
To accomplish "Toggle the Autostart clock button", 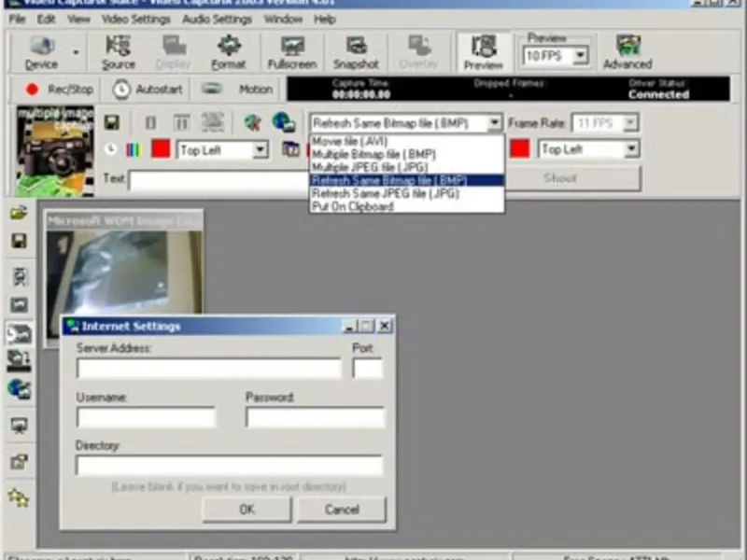I will click(x=148, y=89).
